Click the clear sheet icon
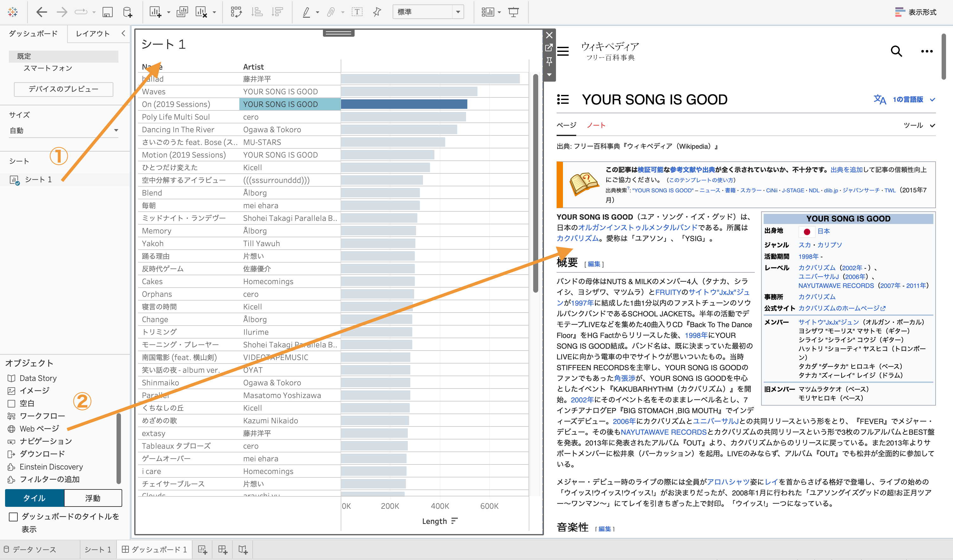Image resolution: width=953 pixels, height=560 pixels. coord(201,12)
